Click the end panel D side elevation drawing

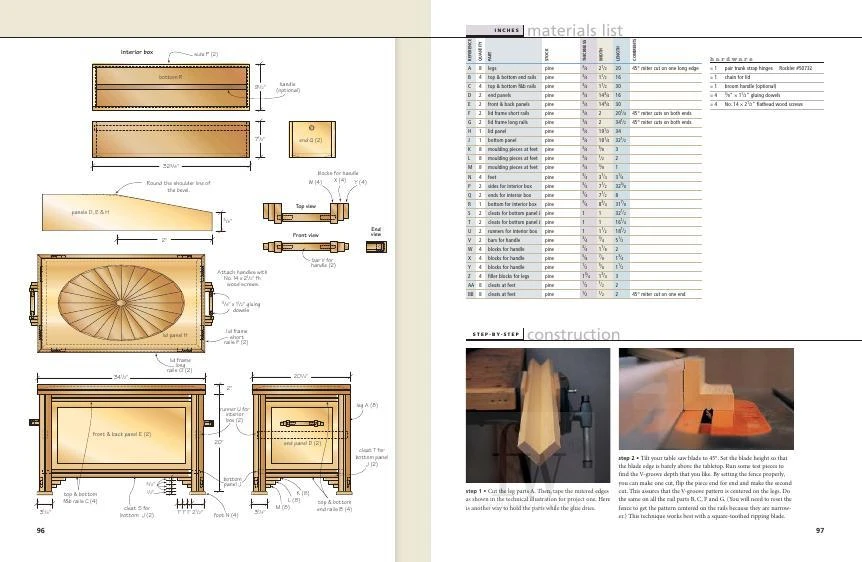(x=303, y=438)
